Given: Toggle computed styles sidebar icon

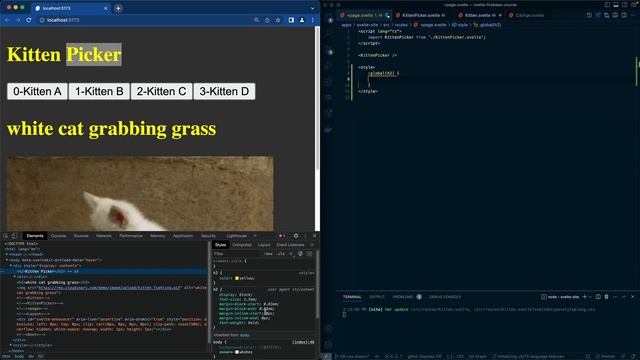Looking at the screenshot, I should (x=309, y=254).
